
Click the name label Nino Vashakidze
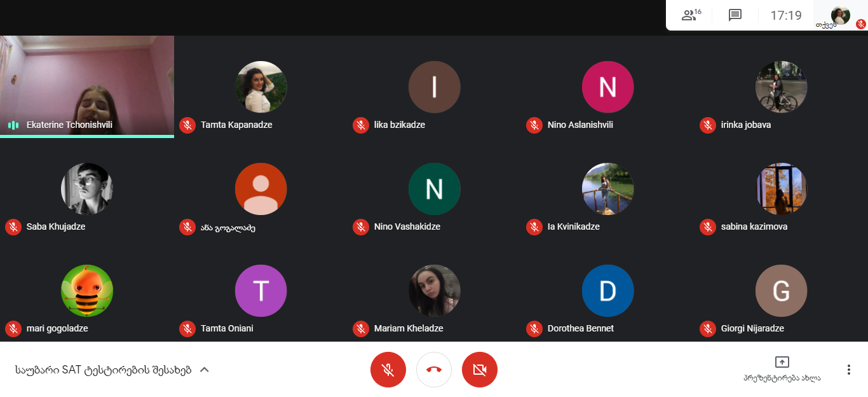point(407,226)
